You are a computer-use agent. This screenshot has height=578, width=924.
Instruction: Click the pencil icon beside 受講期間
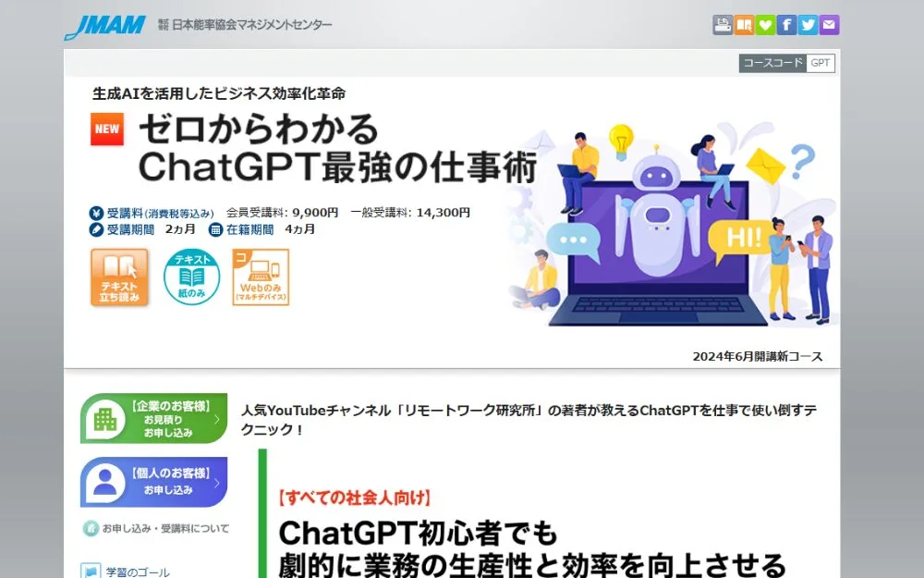coord(96,229)
